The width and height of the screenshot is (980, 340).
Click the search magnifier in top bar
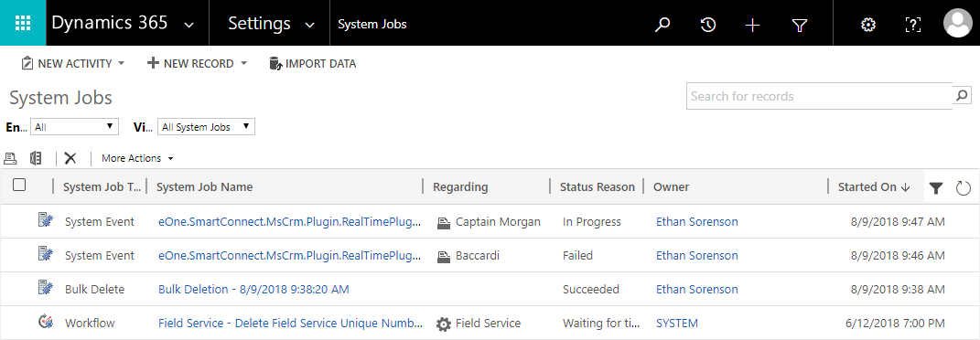(662, 25)
